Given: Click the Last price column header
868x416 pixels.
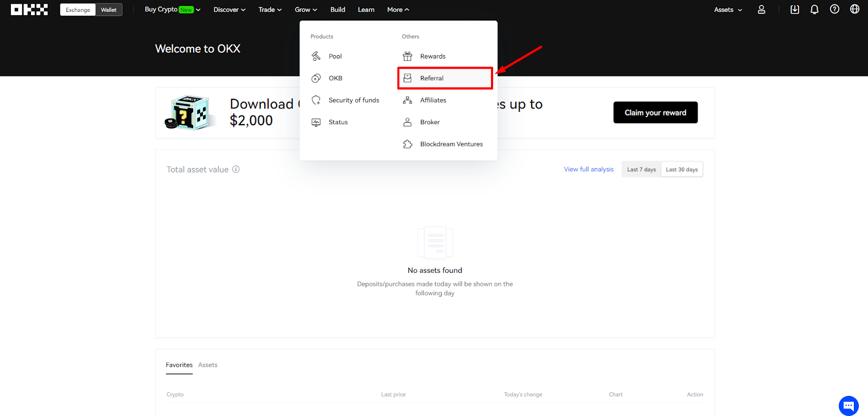Looking at the screenshot, I should click(393, 394).
